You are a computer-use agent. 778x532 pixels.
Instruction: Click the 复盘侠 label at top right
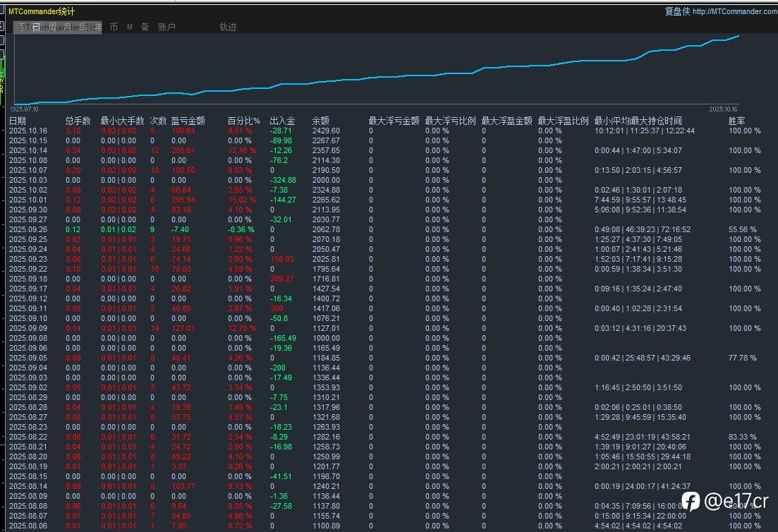(677, 11)
